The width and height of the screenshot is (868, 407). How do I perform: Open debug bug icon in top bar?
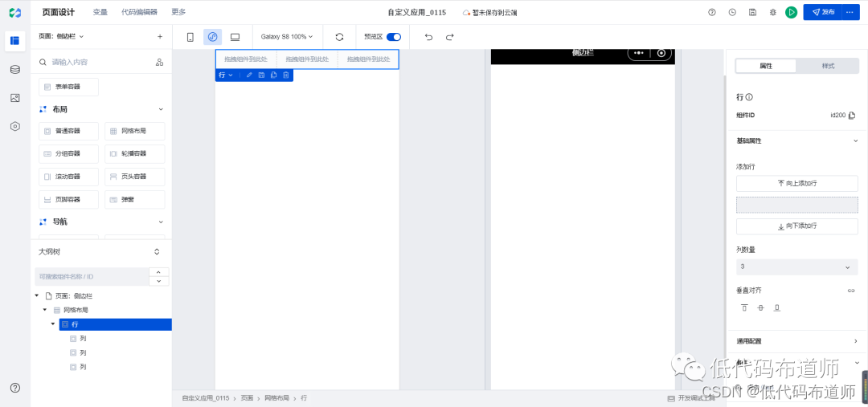[x=773, y=12]
